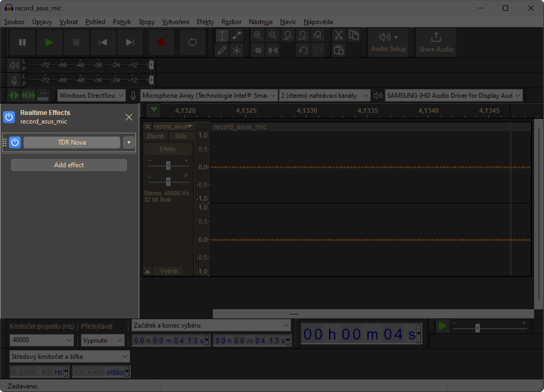Trim audio outside selection icon
This screenshot has width=544, height=392.
(x=258, y=50)
